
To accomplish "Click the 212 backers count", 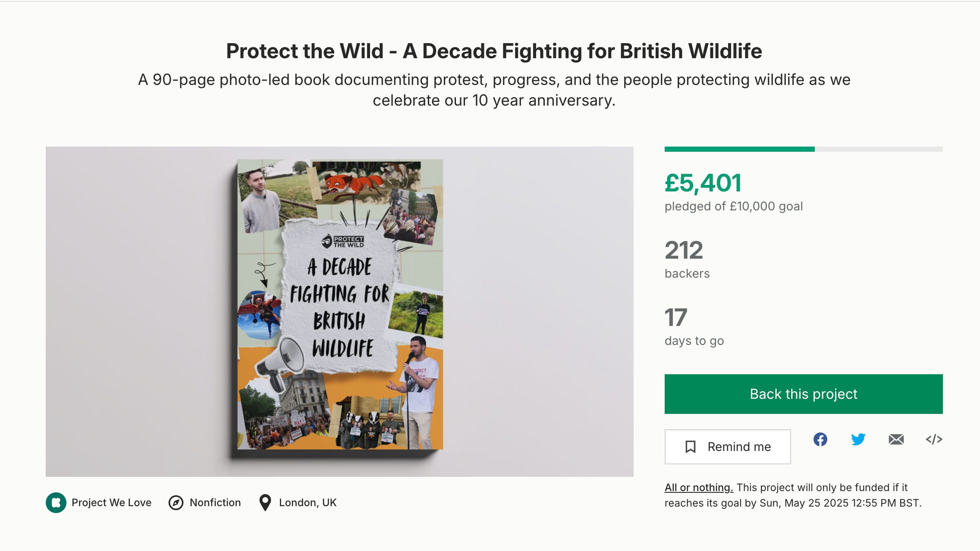I will click(684, 250).
